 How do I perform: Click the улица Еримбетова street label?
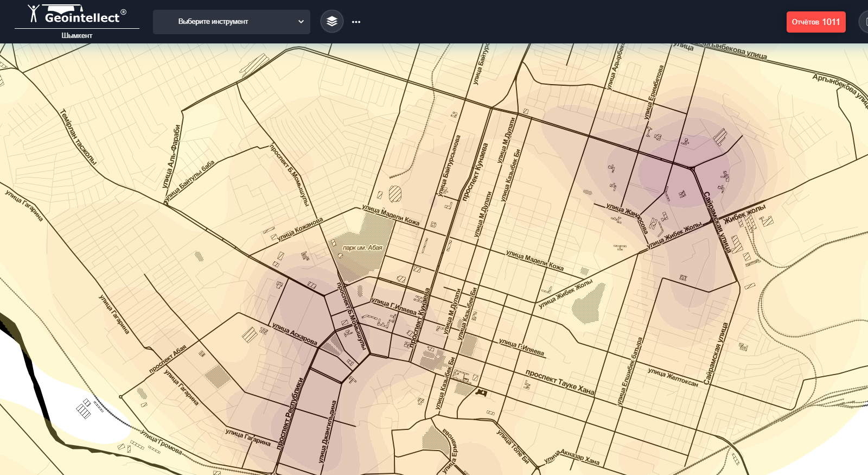tap(654, 92)
